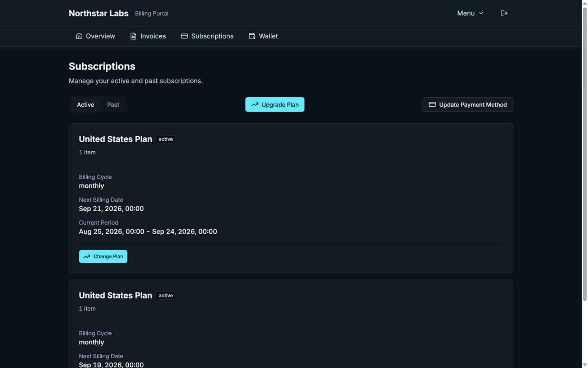Select the Subscriptions nav label
Image resolution: width=588 pixels, height=368 pixels.
(212, 36)
